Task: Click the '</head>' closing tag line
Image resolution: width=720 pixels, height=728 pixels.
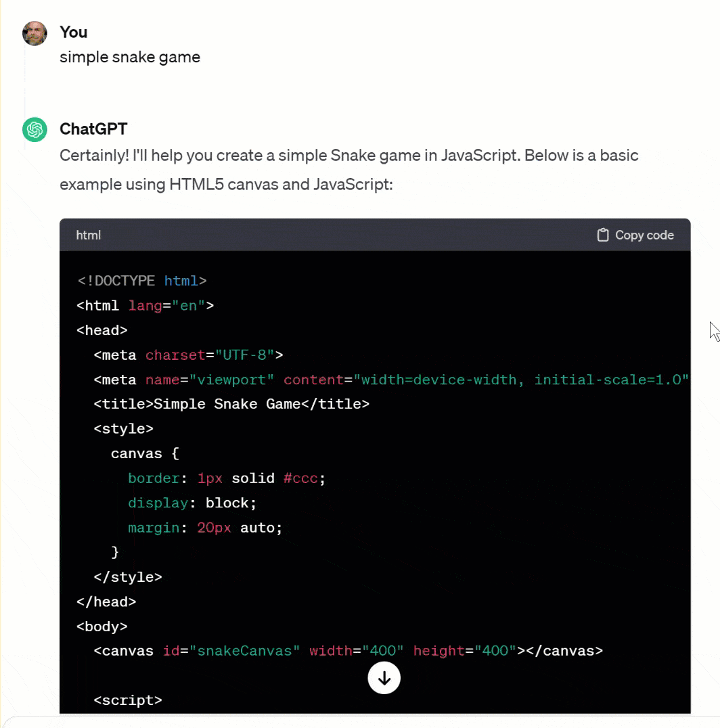Action: coord(106,601)
